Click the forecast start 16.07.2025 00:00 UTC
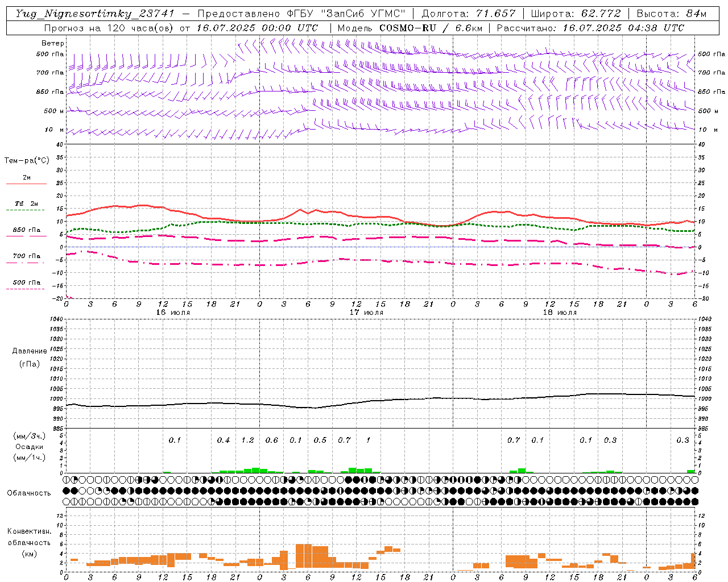 point(257,28)
